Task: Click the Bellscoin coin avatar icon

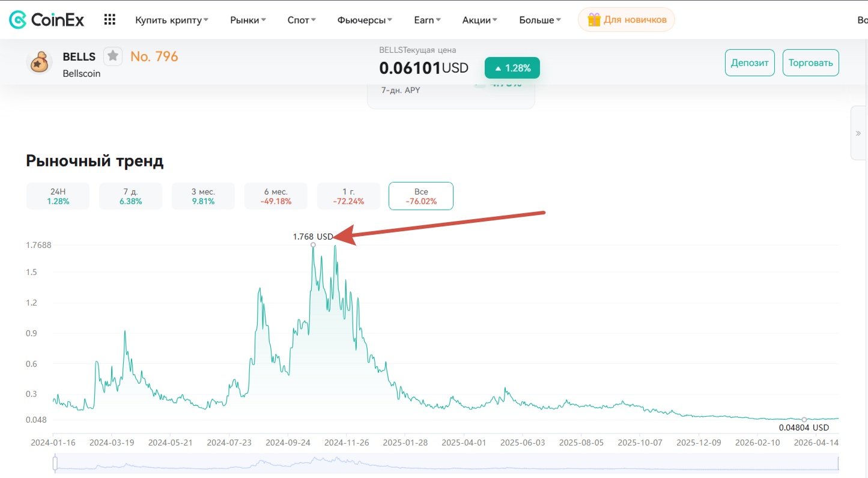Action: point(40,62)
